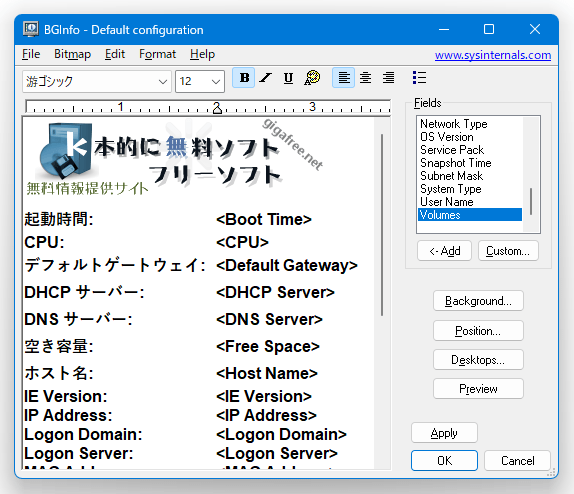Open the Edit menu
This screenshot has height=494, width=574.
115,54
